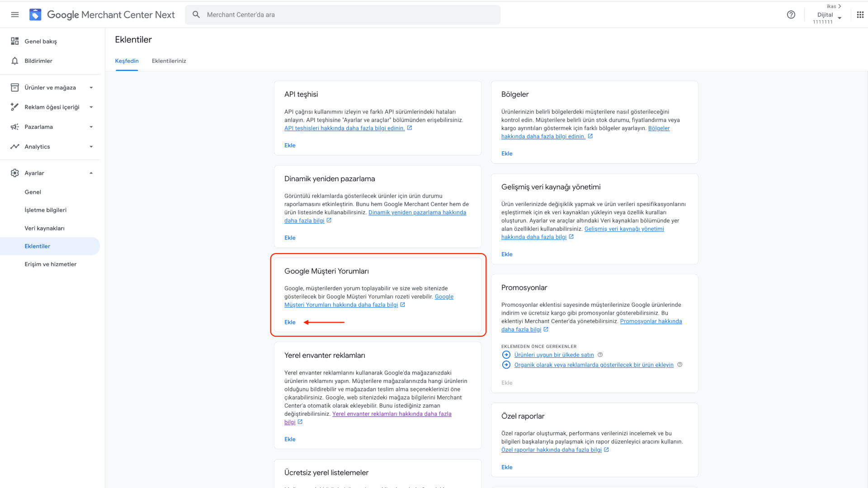The height and width of the screenshot is (488, 868).
Task: Click external-link icon after Gelişmiş veri kaynağı link
Action: [x=571, y=237]
